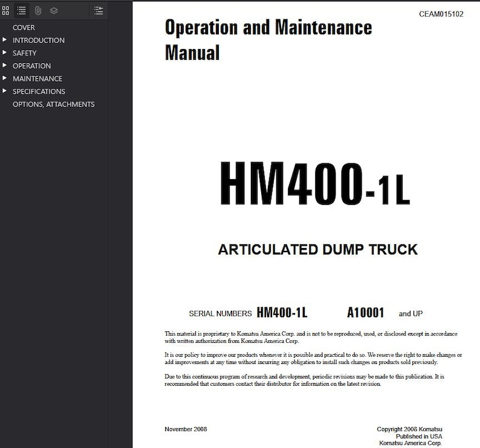Expand the SAFETY outline node

click(x=4, y=53)
